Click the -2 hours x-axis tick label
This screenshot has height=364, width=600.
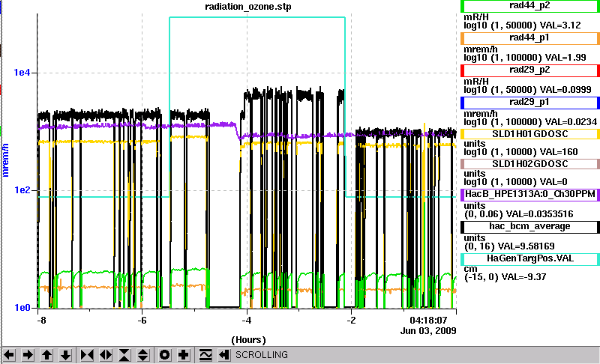[x=351, y=320]
